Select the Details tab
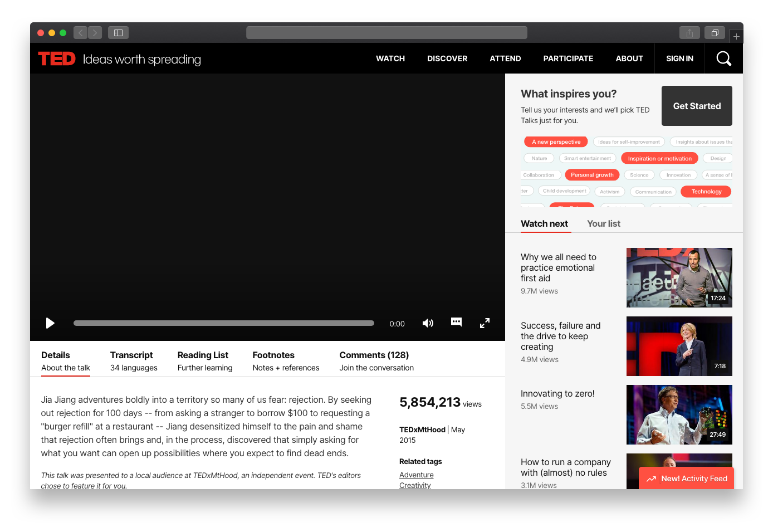Image resolution: width=773 pixels, height=532 pixels. (x=66, y=361)
